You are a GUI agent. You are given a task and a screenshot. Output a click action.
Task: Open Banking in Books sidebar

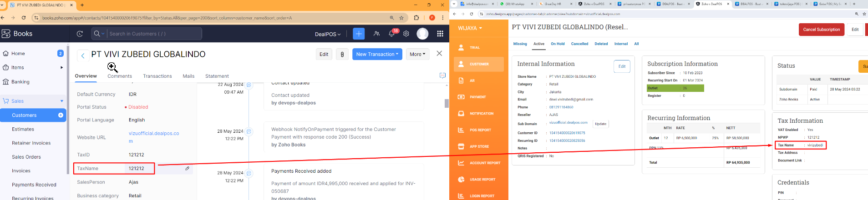pyautogui.click(x=20, y=82)
